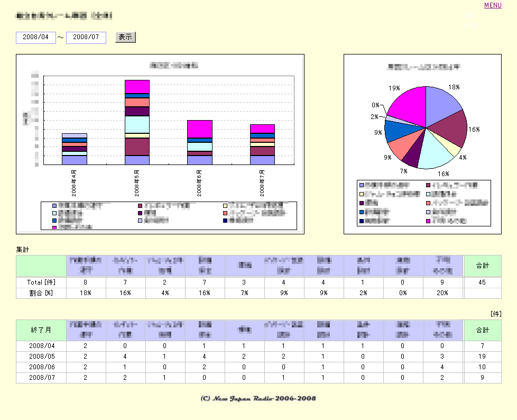Click the 合計 header in 集計 table

(483, 265)
